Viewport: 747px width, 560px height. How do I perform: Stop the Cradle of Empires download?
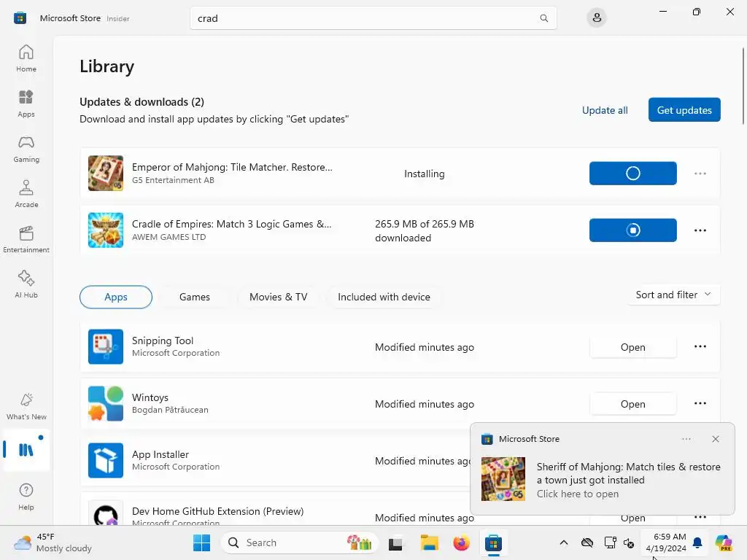click(x=632, y=230)
